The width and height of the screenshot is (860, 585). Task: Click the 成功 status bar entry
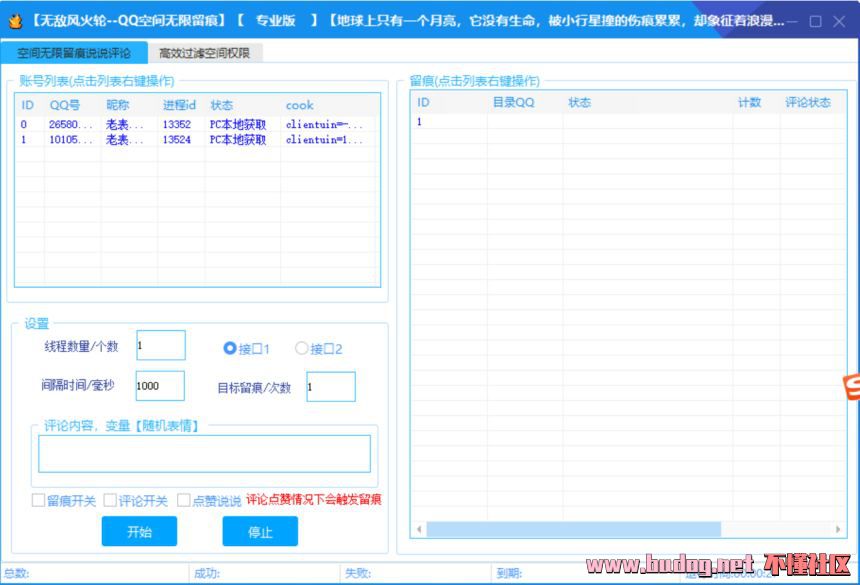(x=207, y=573)
